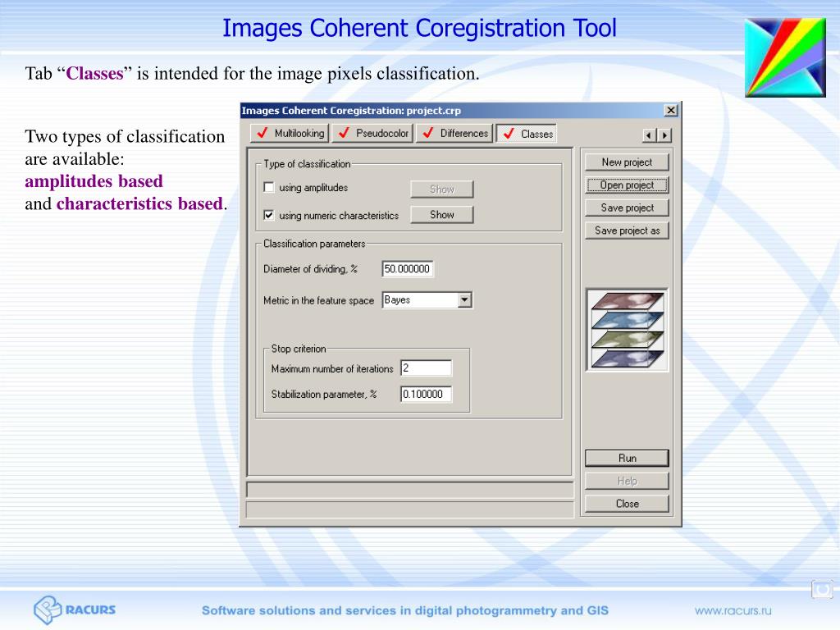Open the Metric in feature space dropdown
This screenshot has width=840, height=630.
(x=465, y=300)
